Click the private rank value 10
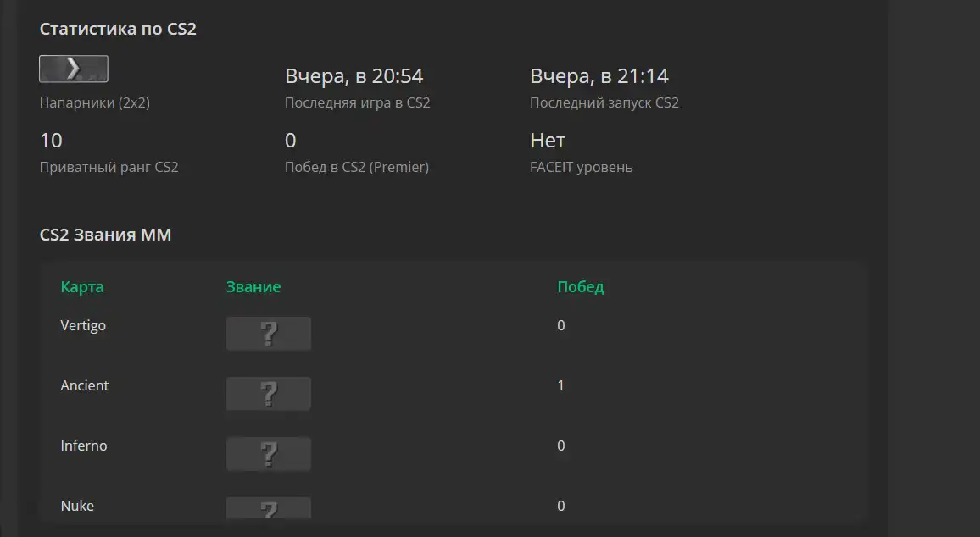 pyautogui.click(x=51, y=141)
